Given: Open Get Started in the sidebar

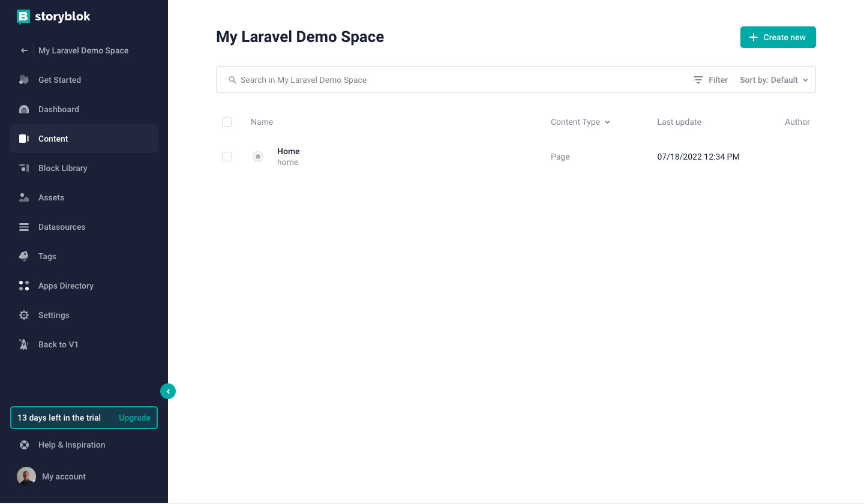Looking at the screenshot, I should coord(84,80).
